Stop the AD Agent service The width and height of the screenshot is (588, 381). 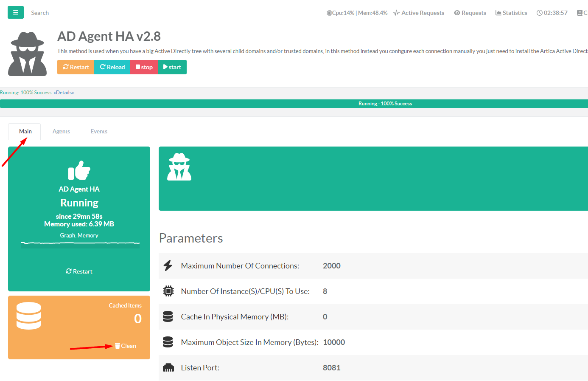144,67
